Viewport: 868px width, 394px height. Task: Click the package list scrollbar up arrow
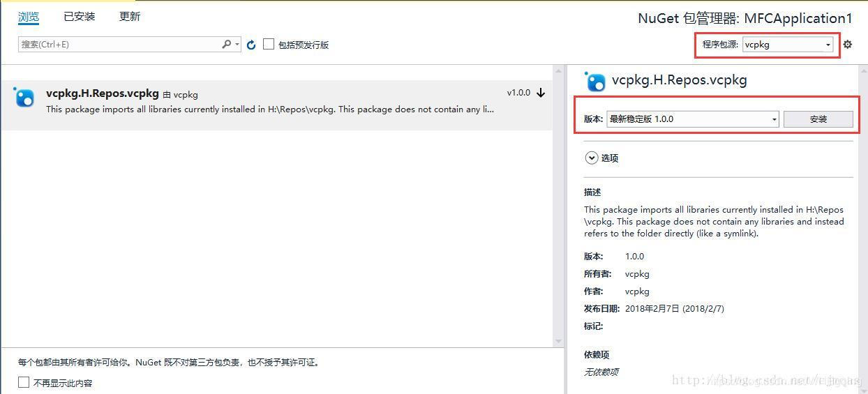coord(558,70)
